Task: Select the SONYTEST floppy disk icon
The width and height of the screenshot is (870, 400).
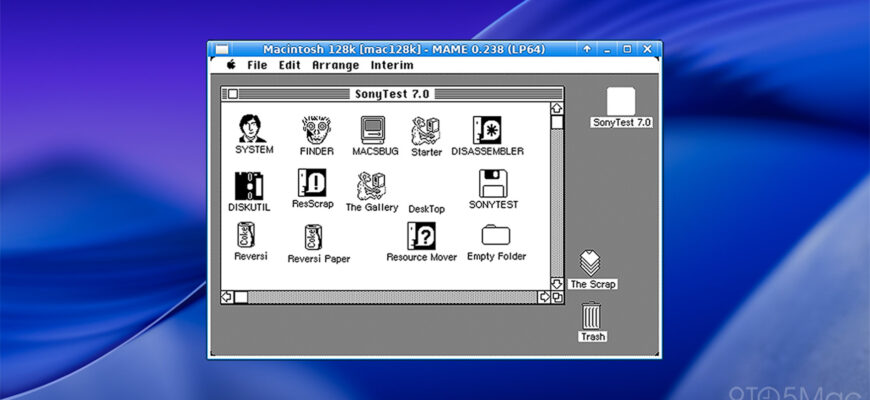Action: tap(493, 183)
